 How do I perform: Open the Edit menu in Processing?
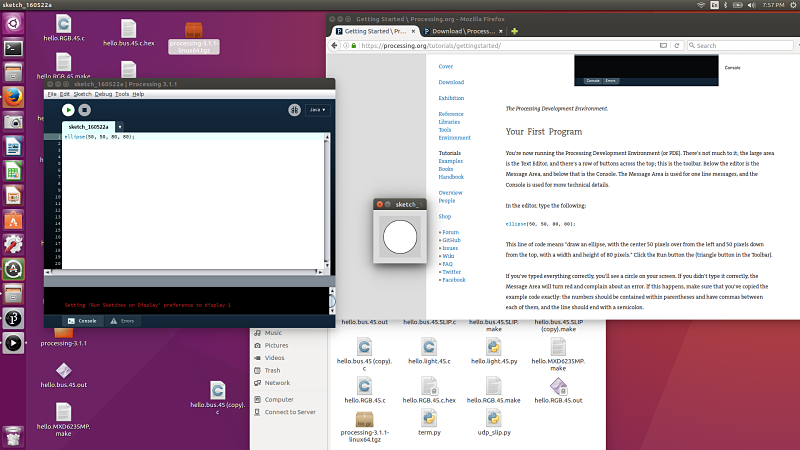(65, 94)
